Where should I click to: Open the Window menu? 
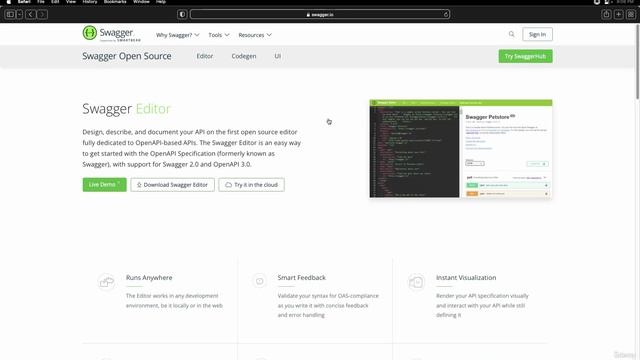point(141,2)
